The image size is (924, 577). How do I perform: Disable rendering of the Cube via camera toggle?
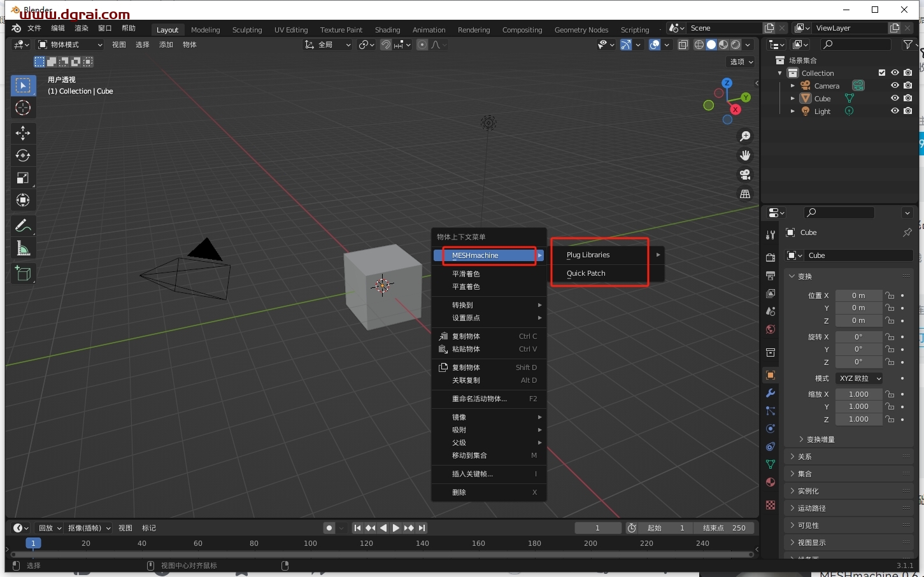(x=907, y=97)
